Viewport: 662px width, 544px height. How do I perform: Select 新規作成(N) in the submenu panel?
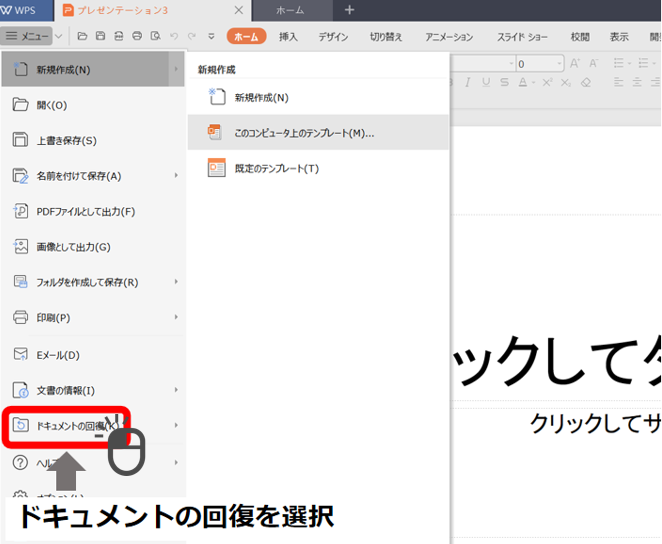click(x=318, y=97)
